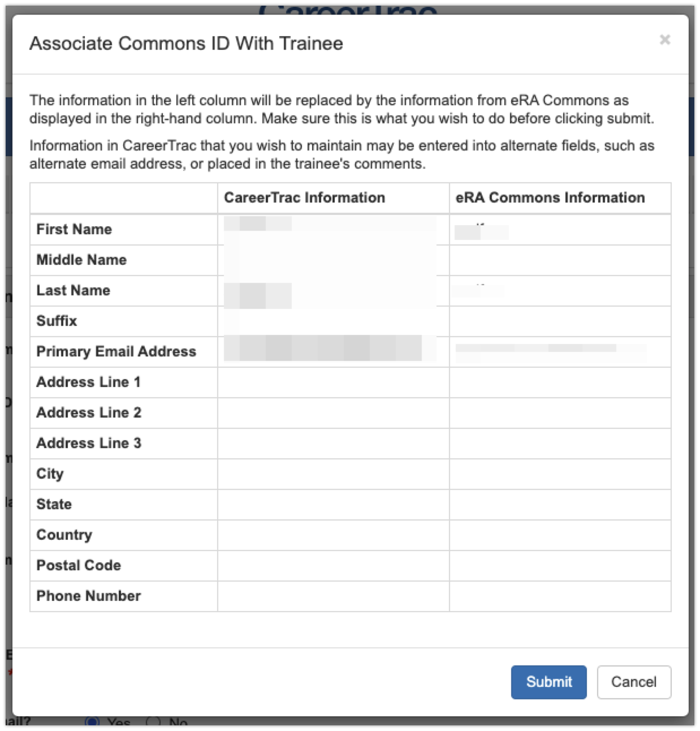
Task: Click the Submit button
Action: (x=548, y=682)
